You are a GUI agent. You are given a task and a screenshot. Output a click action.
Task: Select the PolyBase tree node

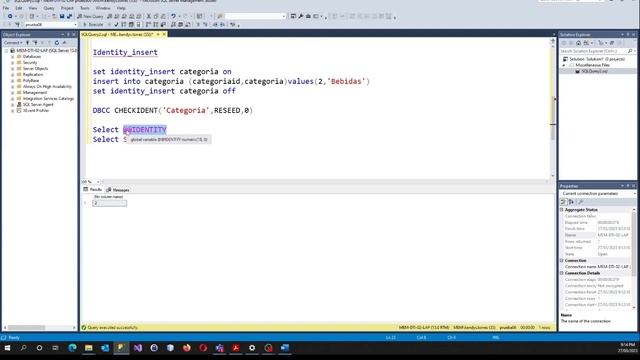coord(31,80)
